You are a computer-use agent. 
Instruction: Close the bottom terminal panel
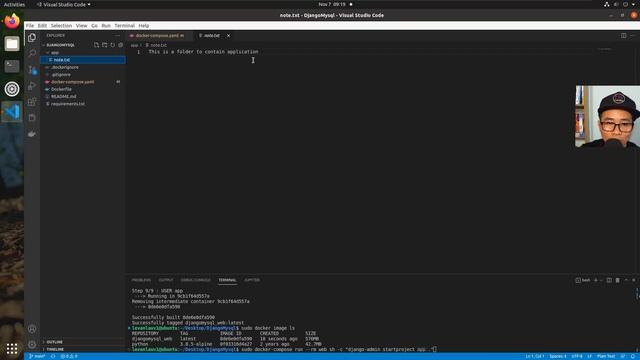633,280
